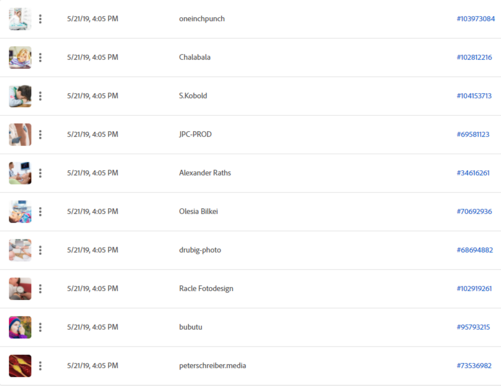Follow the #102812216 asset link

(x=474, y=57)
